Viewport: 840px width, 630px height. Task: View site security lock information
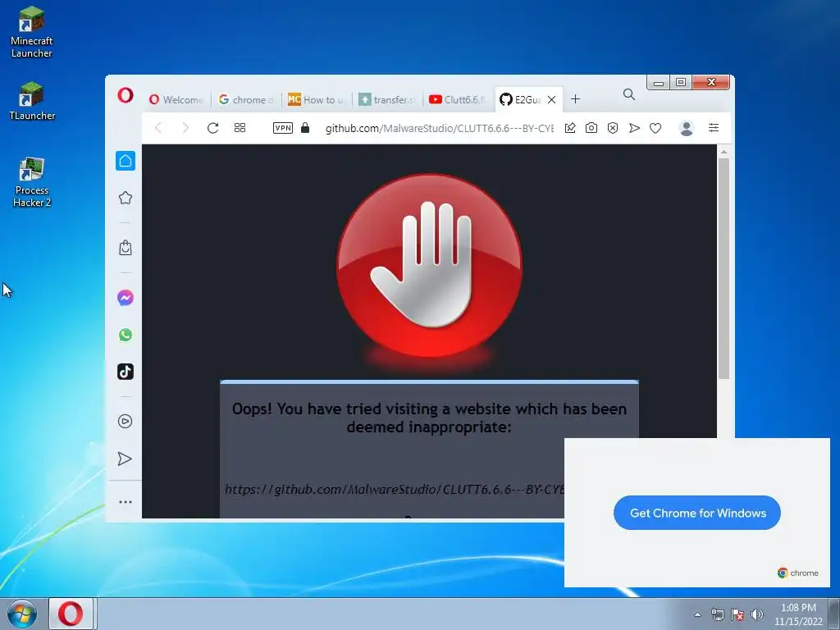tap(305, 127)
